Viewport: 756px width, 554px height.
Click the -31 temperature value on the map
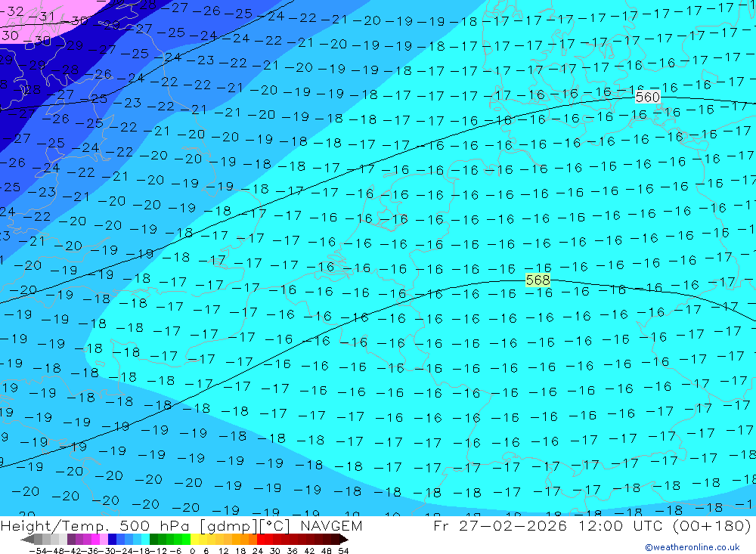pyautogui.click(x=42, y=17)
